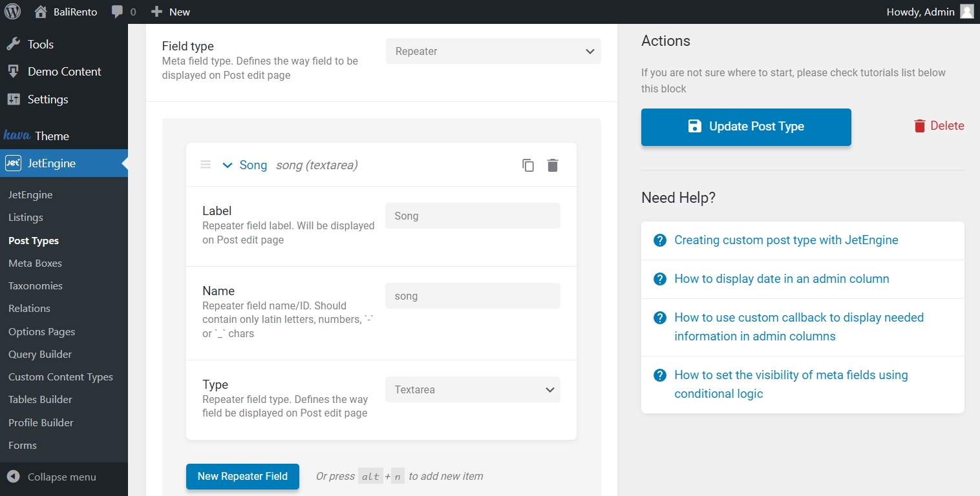Duplicate the Song repeater field
980x496 pixels.
[528, 165]
